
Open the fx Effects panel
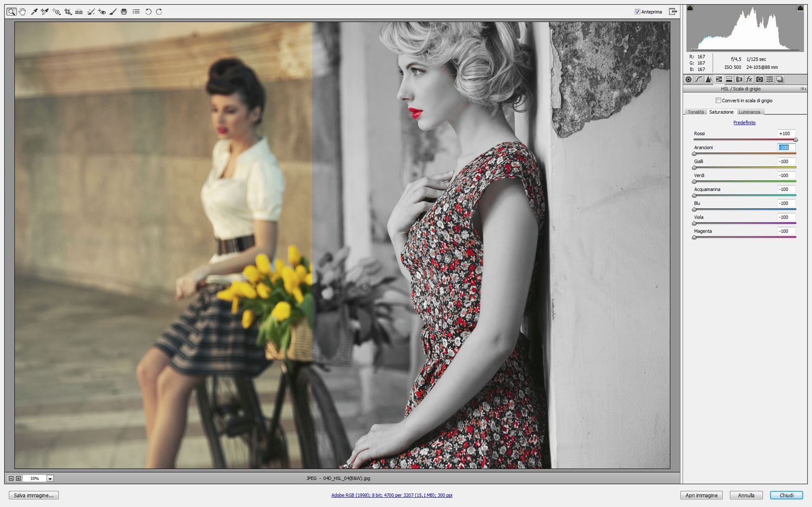749,80
